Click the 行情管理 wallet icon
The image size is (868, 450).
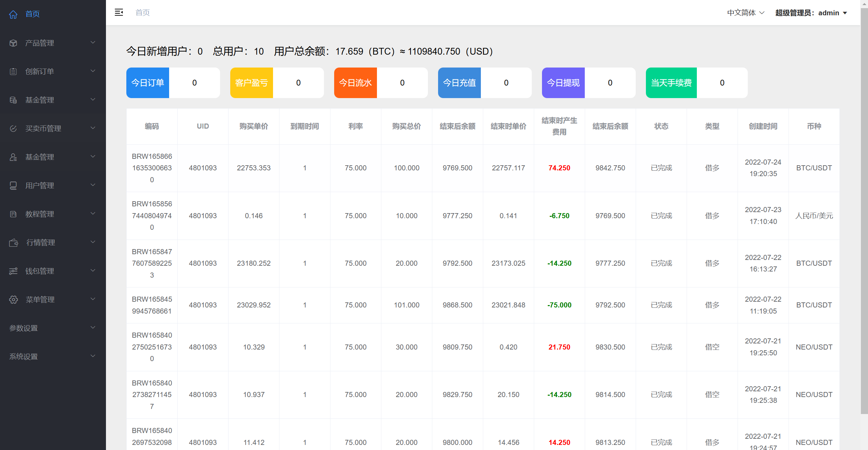13,243
